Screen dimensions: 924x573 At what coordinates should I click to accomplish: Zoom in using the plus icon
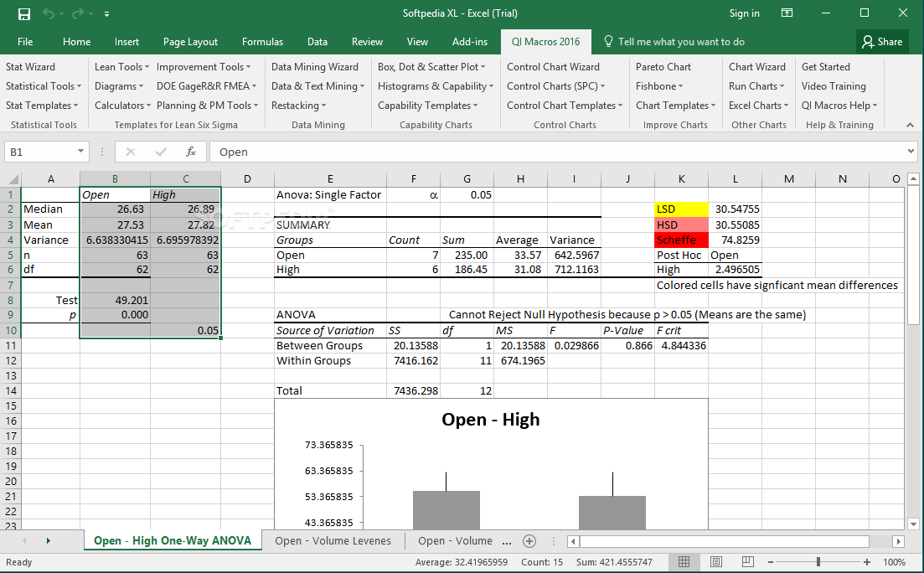[867, 562]
